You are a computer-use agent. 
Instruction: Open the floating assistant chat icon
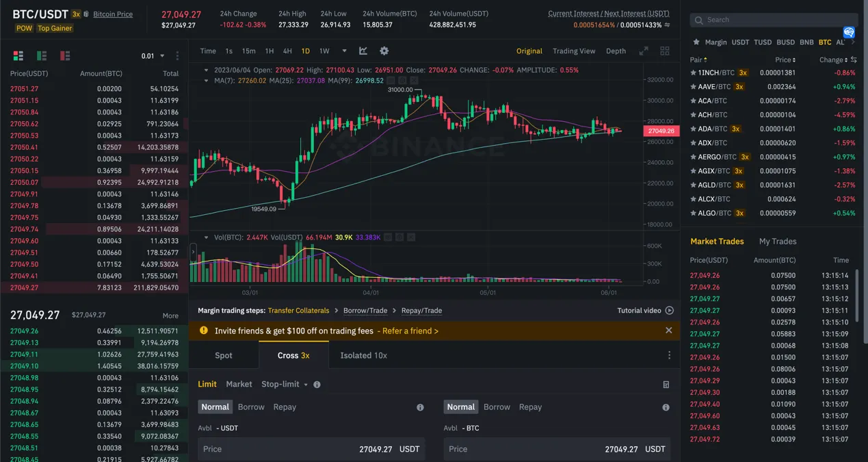point(849,32)
